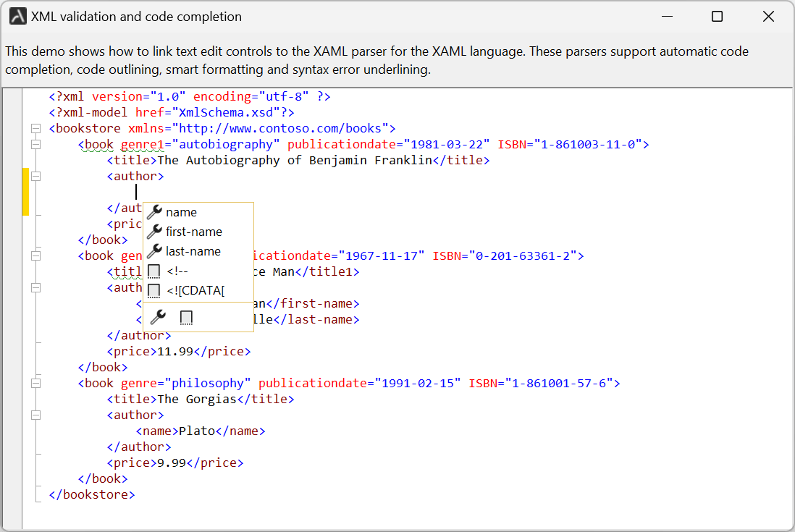The height and width of the screenshot is (532, 795).
Task: Click the ISBN value '1-861001-57-6'
Action: coord(559,383)
